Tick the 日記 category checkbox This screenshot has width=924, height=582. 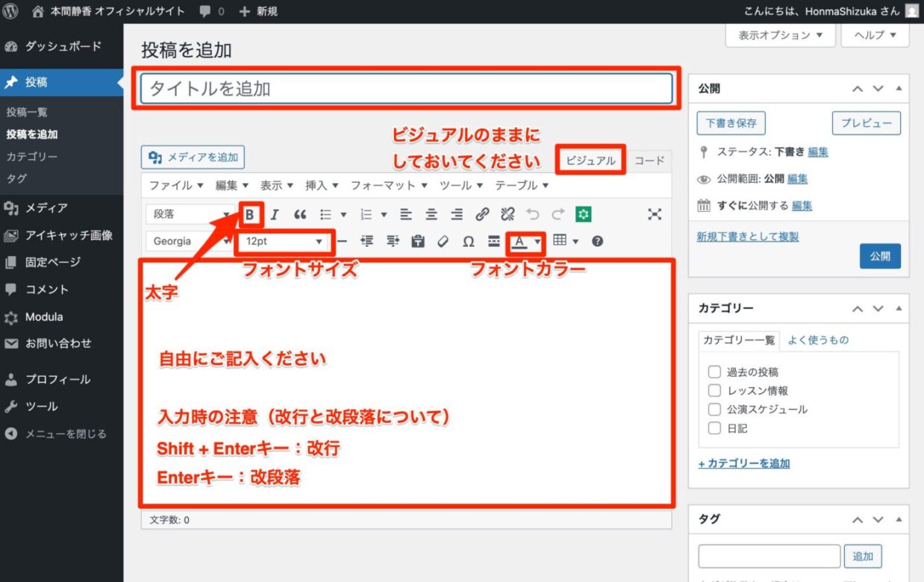(714, 428)
